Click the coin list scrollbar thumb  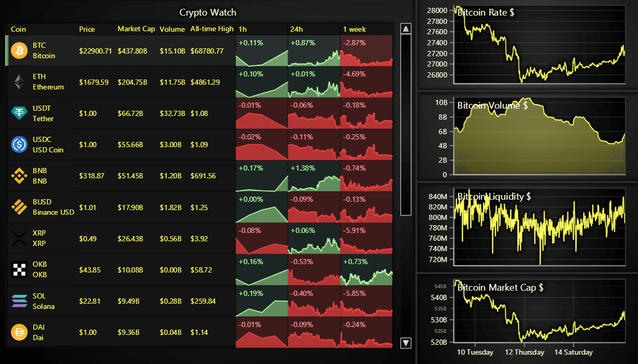[406, 125]
